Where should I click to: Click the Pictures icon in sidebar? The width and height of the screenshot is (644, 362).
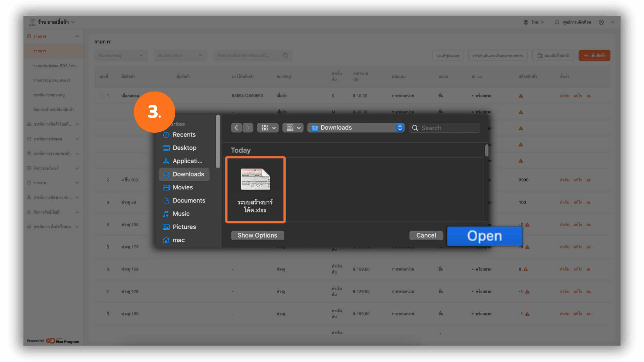pyautogui.click(x=166, y=227)
